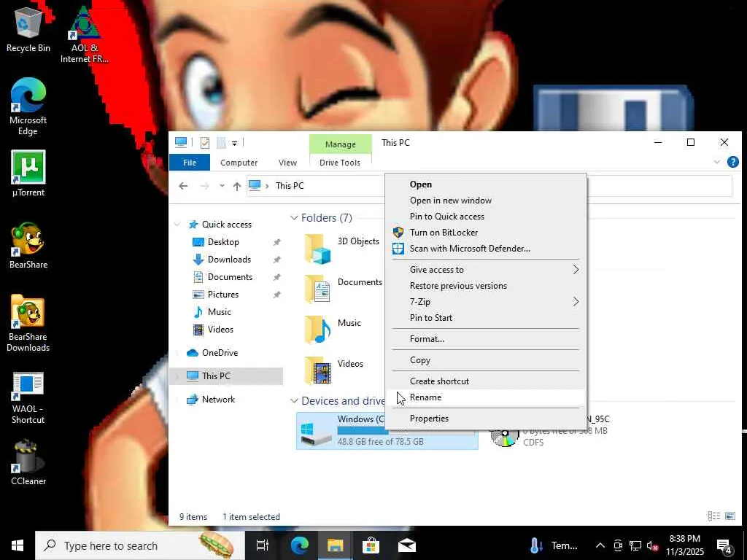747x560 pixels.
Task: Switch to the Computer ribbon tab
Action: click(239, 163)
